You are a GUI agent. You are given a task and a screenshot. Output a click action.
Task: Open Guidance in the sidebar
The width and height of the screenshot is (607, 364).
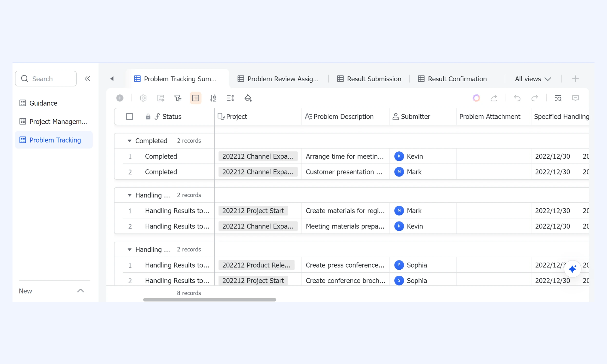pyautogui.click(x=54, y=103)
